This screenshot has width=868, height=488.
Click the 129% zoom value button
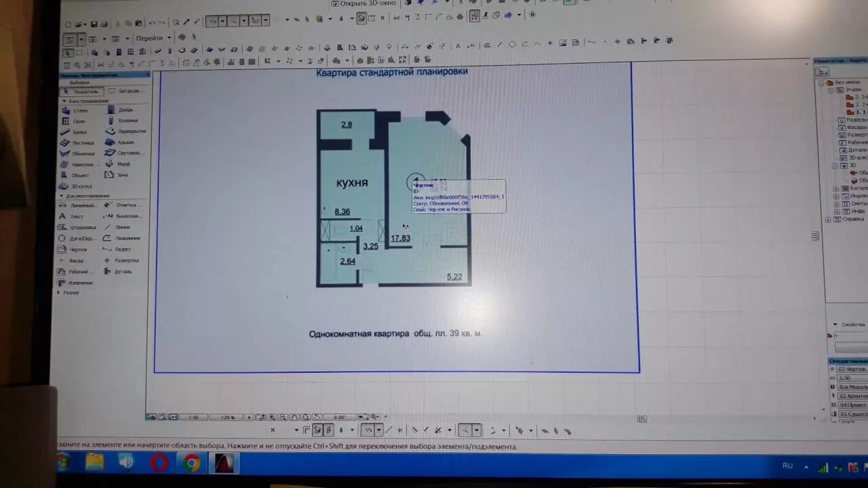227,418
